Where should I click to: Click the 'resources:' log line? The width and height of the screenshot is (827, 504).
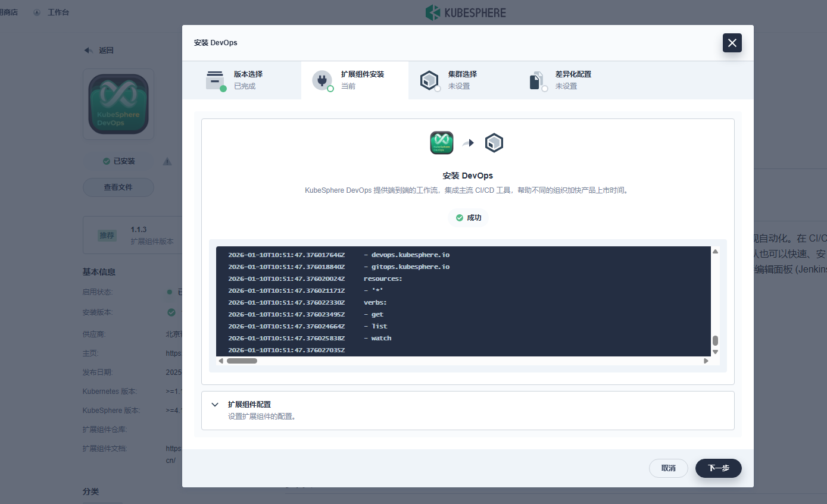[383, 278]
